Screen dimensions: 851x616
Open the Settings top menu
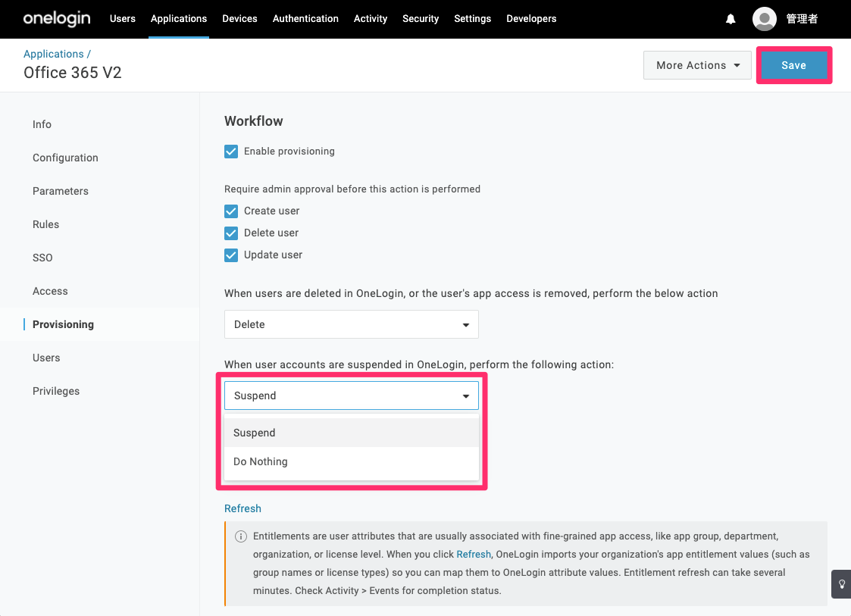(x=472, y=18)
